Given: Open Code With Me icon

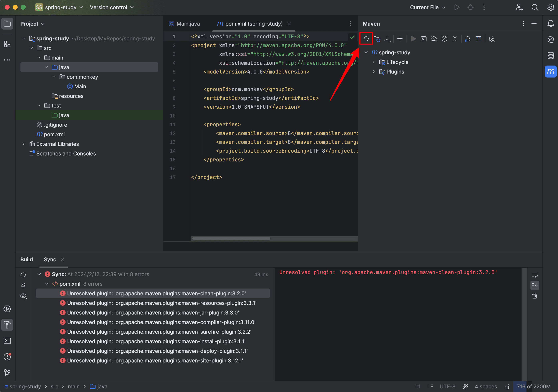Looking at the screenshot, I should [519, 7].
